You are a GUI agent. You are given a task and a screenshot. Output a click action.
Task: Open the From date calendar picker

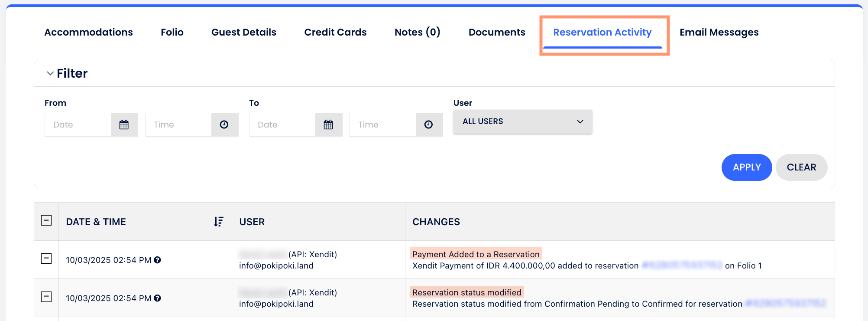[x=124, y=125]
